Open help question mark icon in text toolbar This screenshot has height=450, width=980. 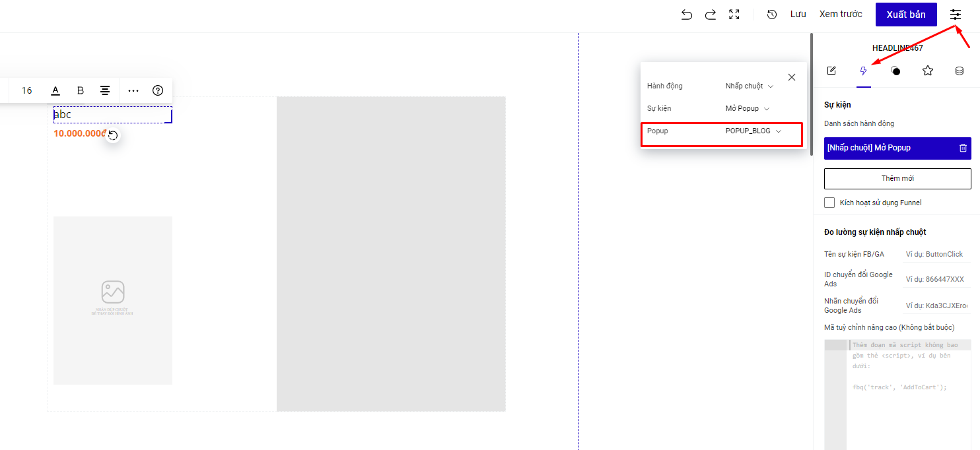click(158, 90)
